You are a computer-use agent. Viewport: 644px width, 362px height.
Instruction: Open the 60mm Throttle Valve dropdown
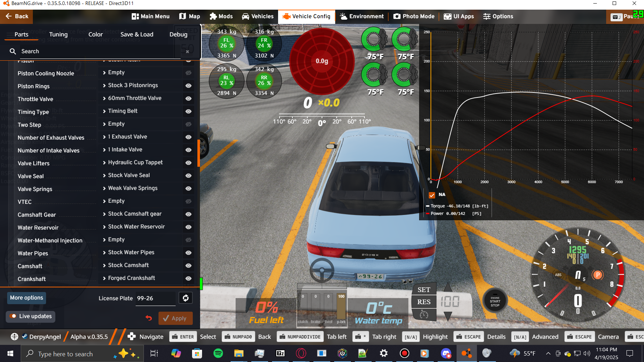click(x=140, y=98)
